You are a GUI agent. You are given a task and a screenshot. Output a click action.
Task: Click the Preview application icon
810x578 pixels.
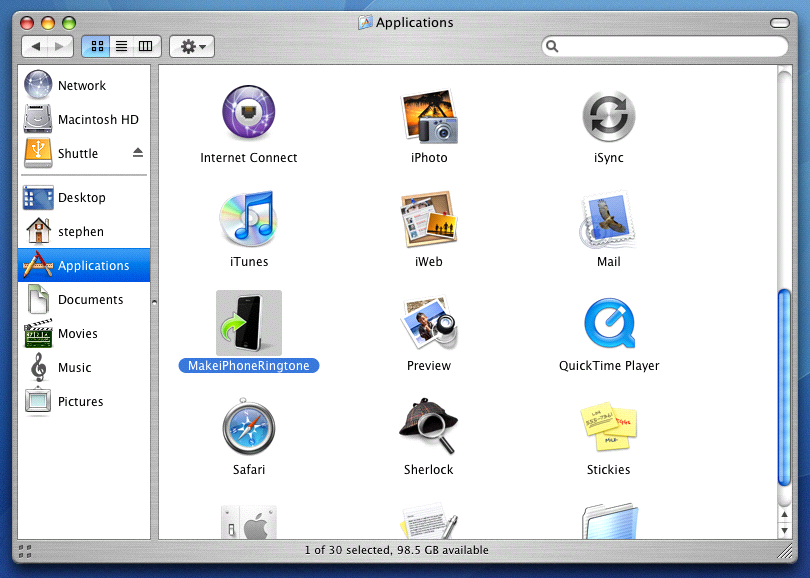point(429,323)
